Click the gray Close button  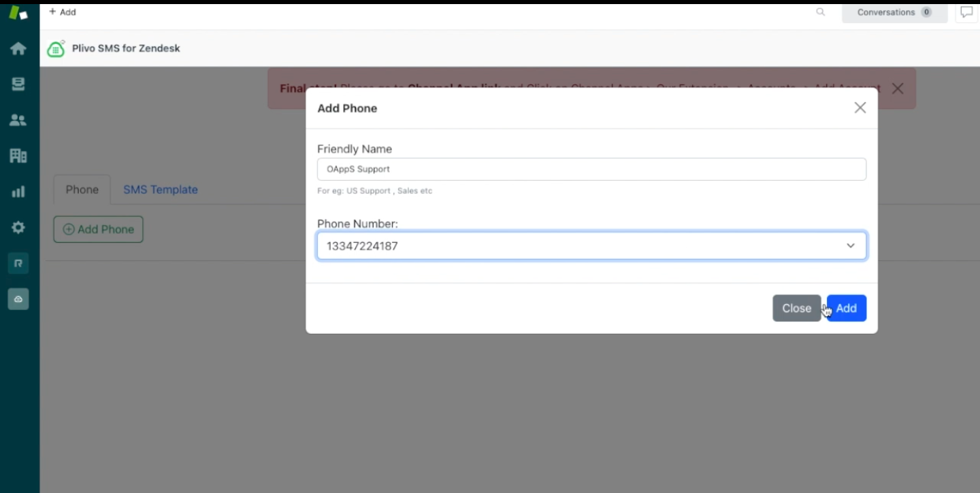click(797, 308)
